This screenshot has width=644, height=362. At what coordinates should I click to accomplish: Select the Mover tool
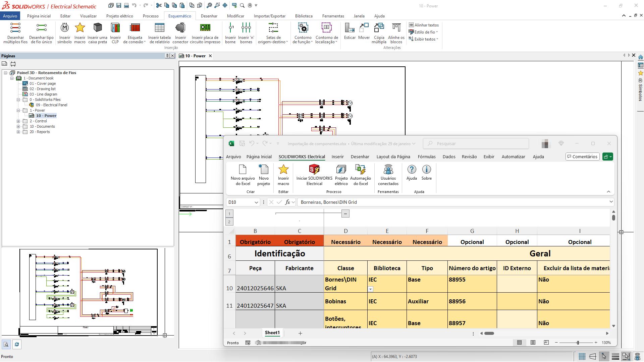364,31
